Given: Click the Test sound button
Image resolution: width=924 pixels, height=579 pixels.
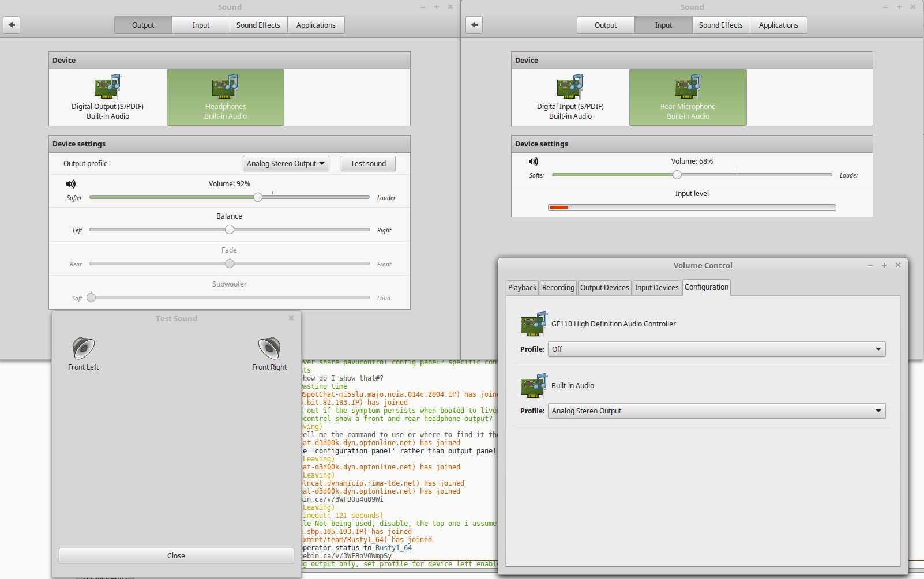Looking at the screenshot, I should (368, 164).
